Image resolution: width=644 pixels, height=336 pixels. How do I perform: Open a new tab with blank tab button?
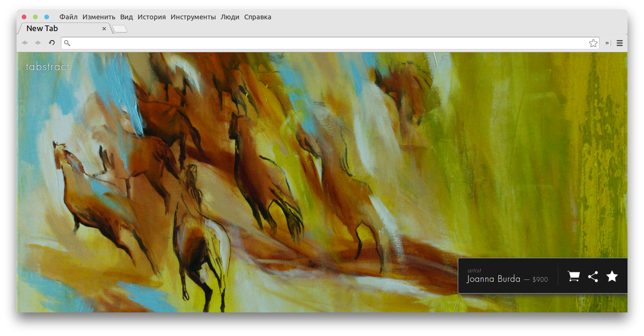[120, 29]
